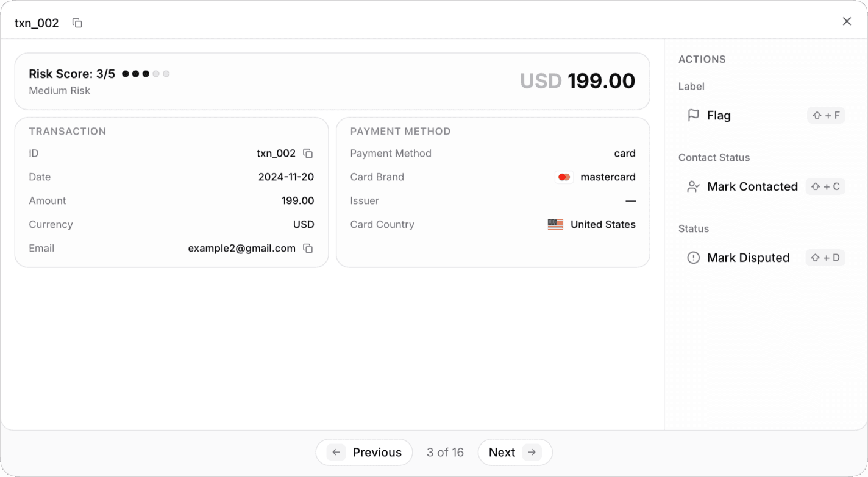868x477 pixels.
Task: Copy the transaction ID txn_002 from the header
Action: pyautogui.click(x=77, y=22)
